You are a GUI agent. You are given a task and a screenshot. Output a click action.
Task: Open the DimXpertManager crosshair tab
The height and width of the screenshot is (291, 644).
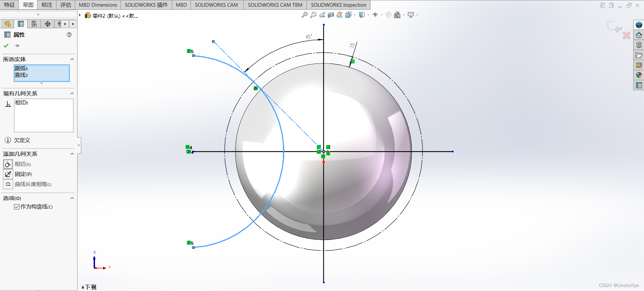(x=48, y=24)
